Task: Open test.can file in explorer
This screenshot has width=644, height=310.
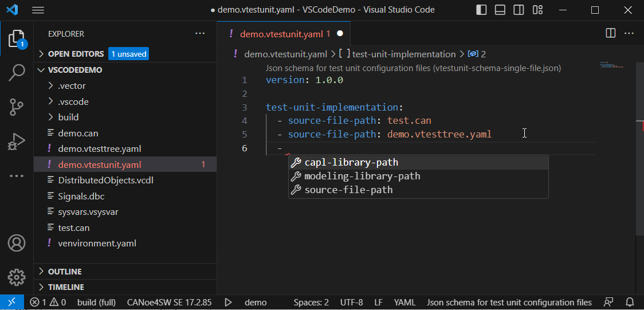Action: (125, 227)
